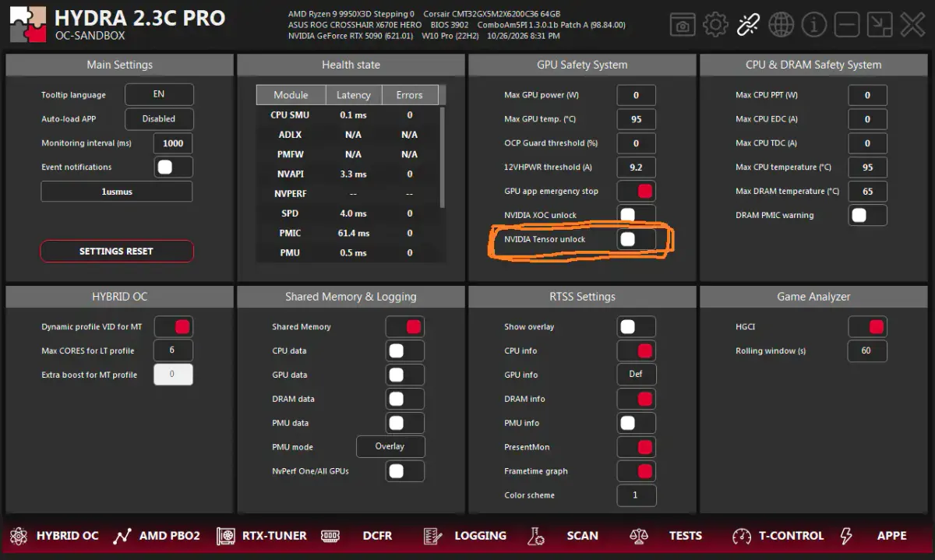Enable PMU info in RTSS Settings

coord(636,422)
